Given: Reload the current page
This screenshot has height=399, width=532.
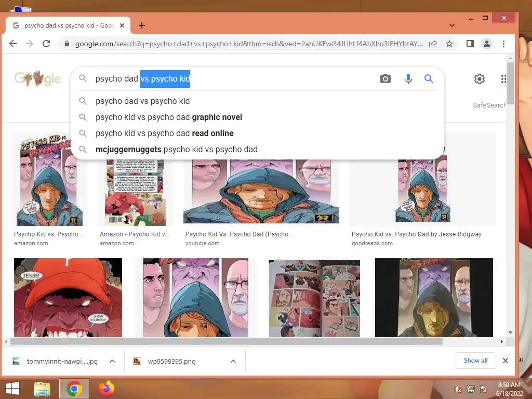Looking at the screenshot, I should pyautogui.click(x=46, y=44).
